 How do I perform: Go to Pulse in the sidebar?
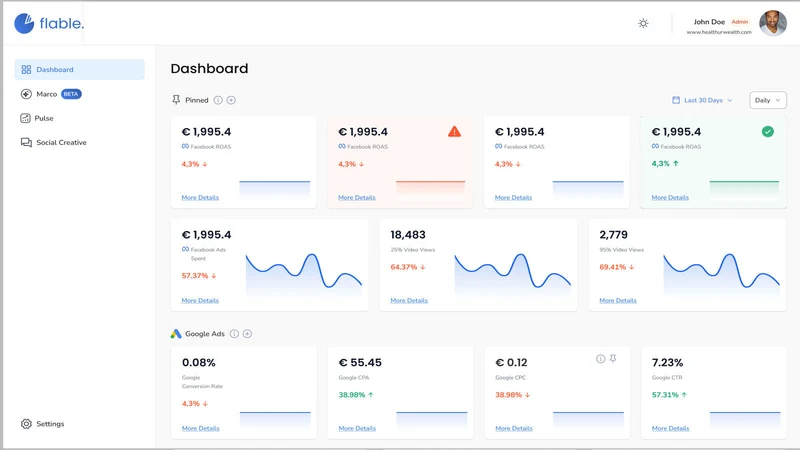point(37,118)
